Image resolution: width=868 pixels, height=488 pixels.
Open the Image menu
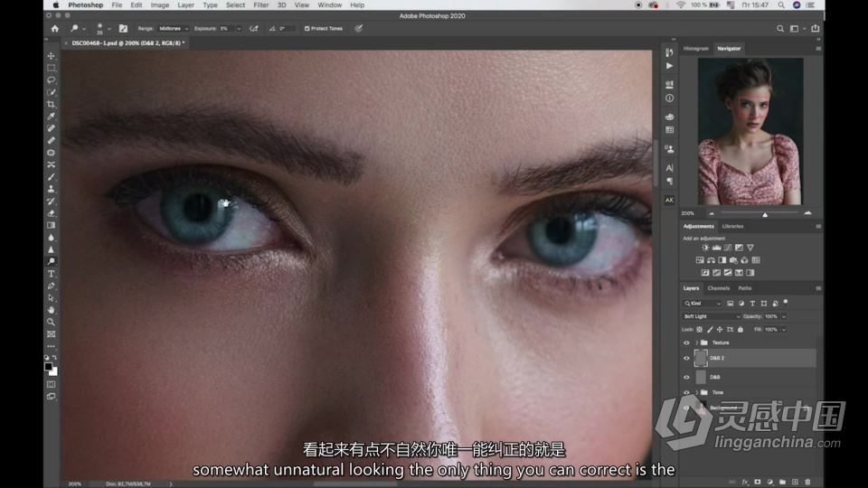[x=159, y=5]
